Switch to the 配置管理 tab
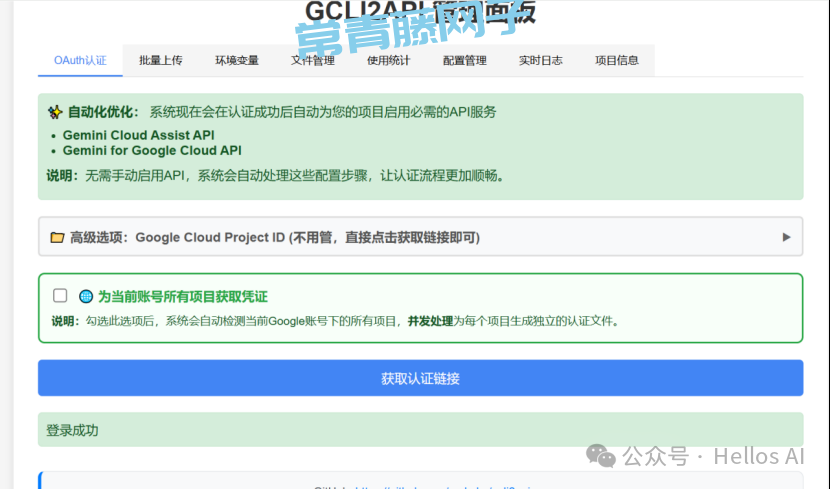 465,60
